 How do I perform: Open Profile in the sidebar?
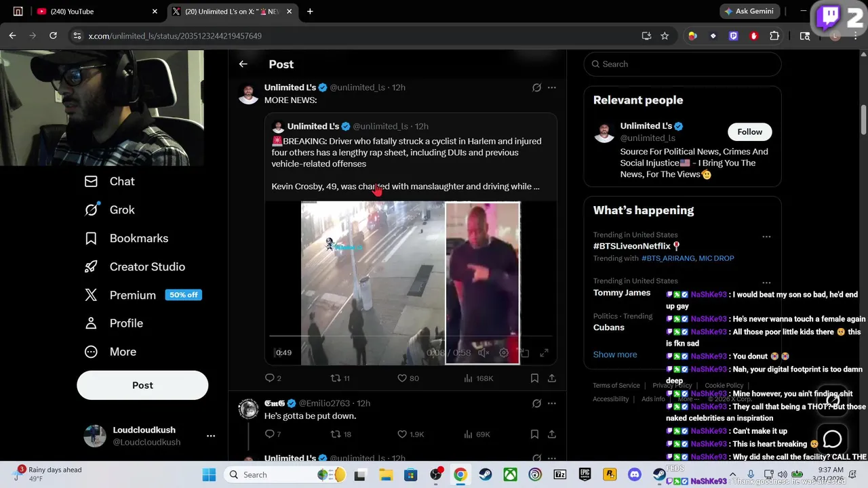pyautogui.click(x=113, y=323)
